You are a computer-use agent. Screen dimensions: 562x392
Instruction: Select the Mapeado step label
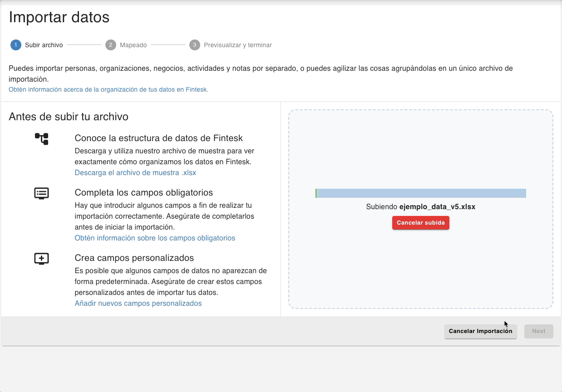133,45
